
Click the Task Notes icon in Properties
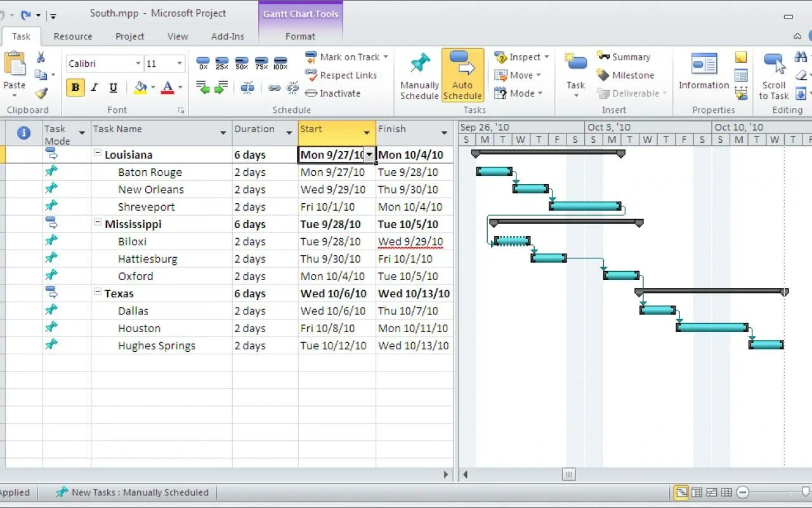741,57
